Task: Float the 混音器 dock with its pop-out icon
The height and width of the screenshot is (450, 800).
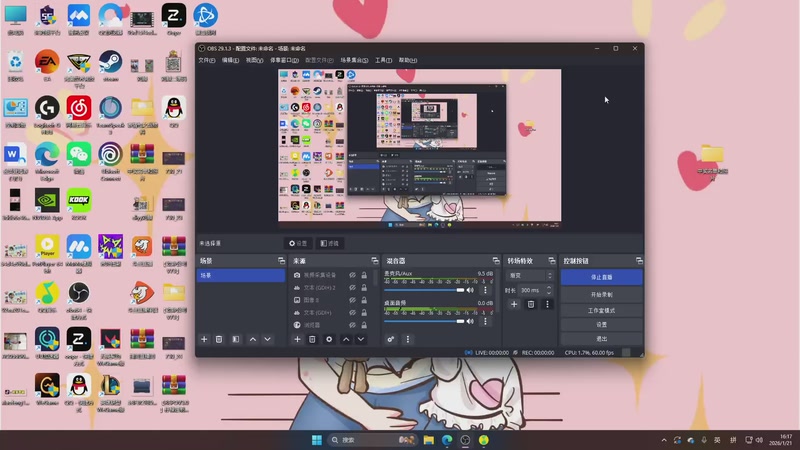Action: 495,261
